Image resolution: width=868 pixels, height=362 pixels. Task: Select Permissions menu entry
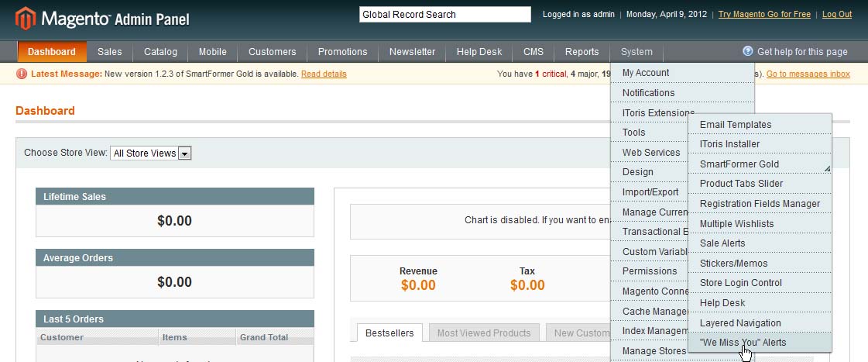click(x=650, y=271)
